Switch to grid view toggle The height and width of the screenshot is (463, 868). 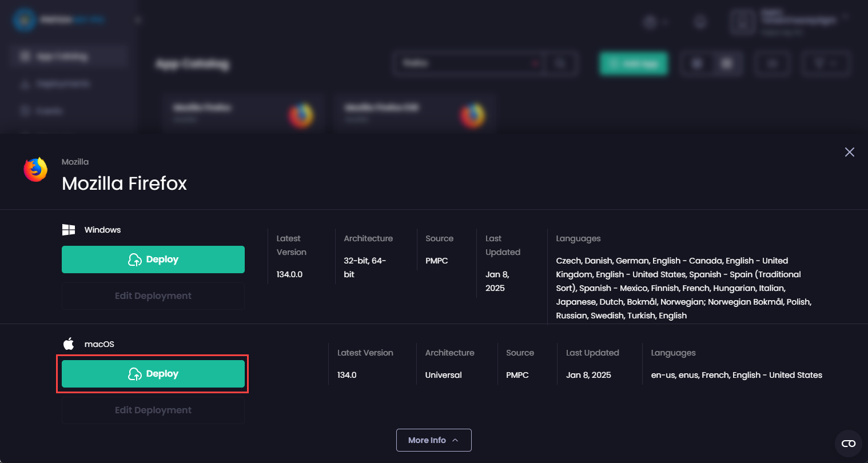point(727,63)
